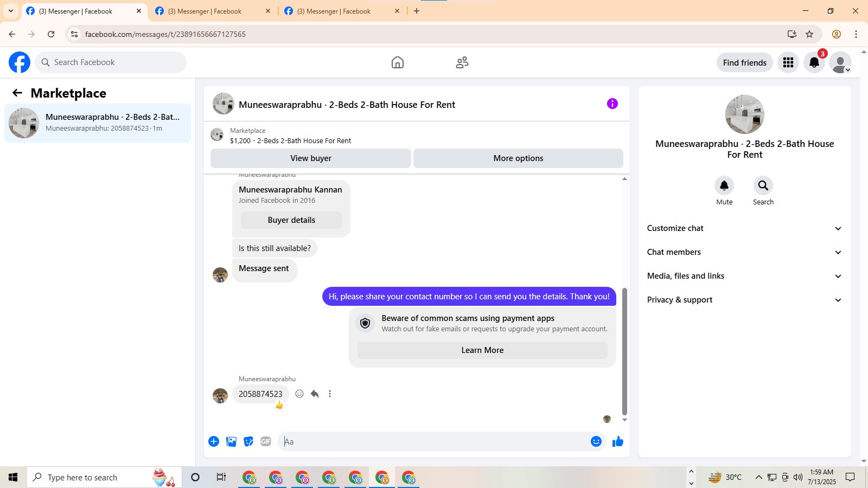Screen dimensions: 868x488
Task: Click the thumbs-up reaction on 2058874523
Action: (x=279, y=405)
